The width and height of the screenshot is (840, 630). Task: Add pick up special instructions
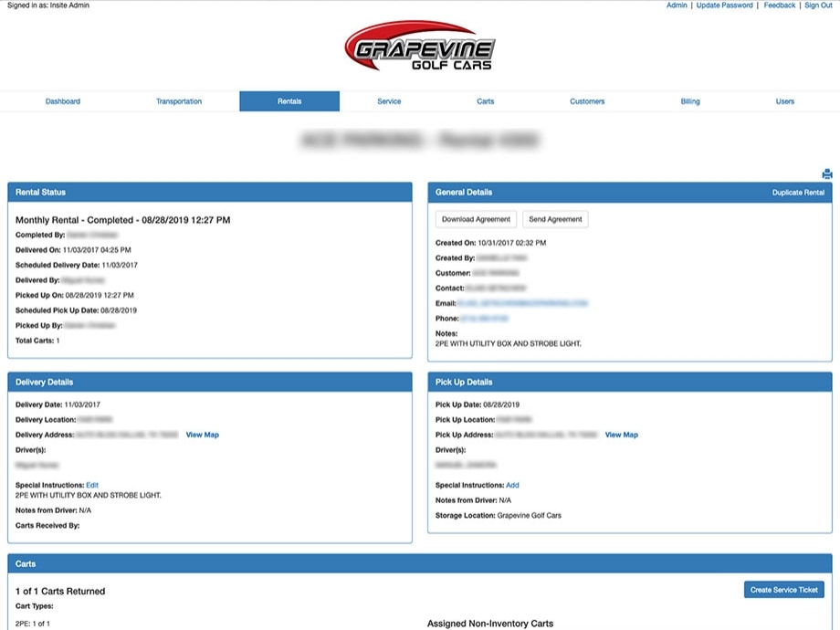pos(512,485)
